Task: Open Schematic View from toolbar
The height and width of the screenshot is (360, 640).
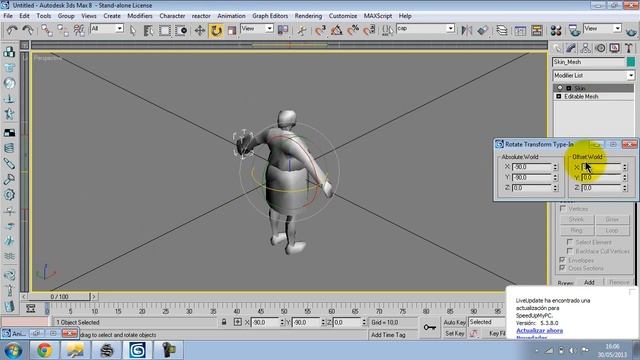Action: (537, 30)
